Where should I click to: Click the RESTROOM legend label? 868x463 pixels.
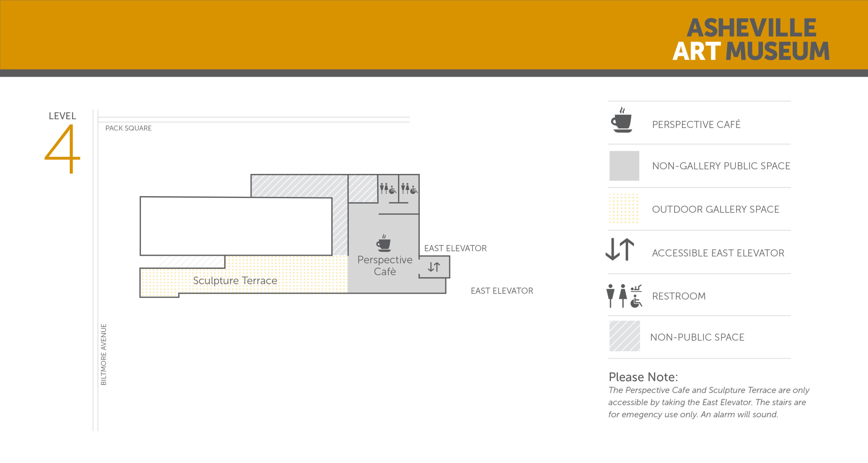(679, 296)
